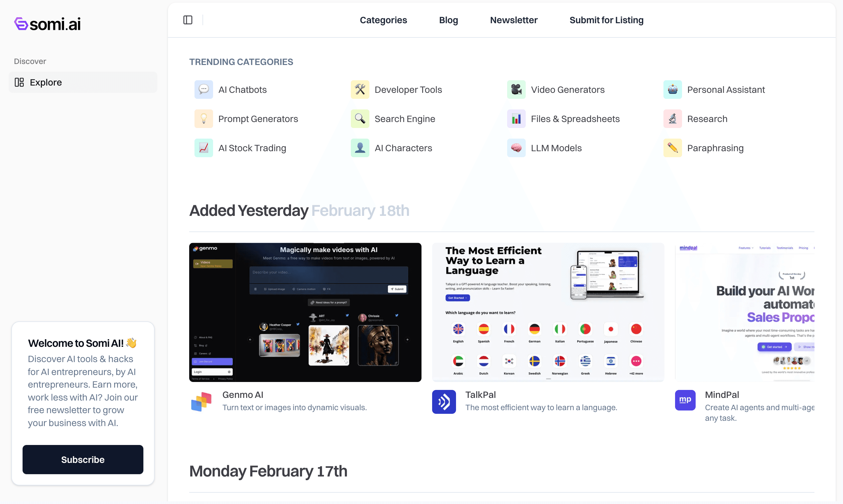Click the Blog menu item

(448, 20)
